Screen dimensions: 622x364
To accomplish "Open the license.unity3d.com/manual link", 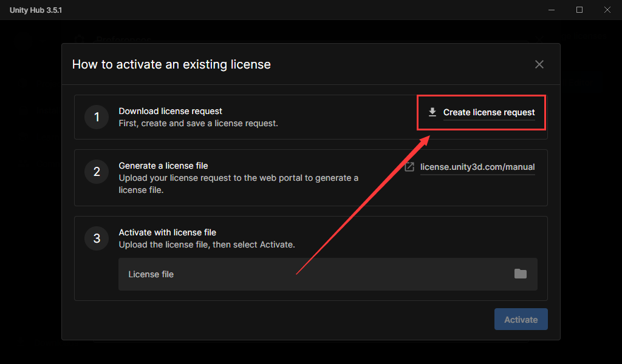I will tap(477, 167).
